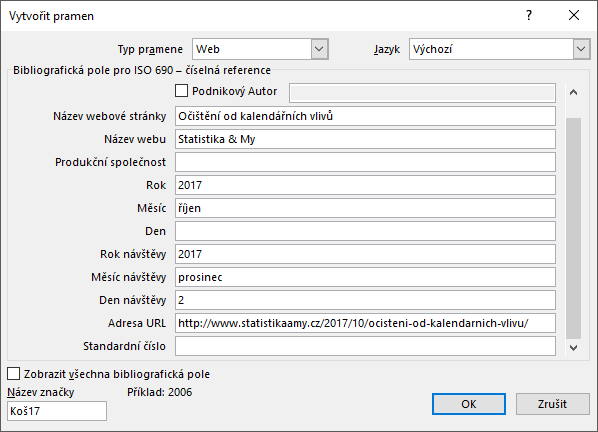Enable the Podnikový Autor checkbox
Viewport: 598px width, 432px height.
tap(181, 91)
